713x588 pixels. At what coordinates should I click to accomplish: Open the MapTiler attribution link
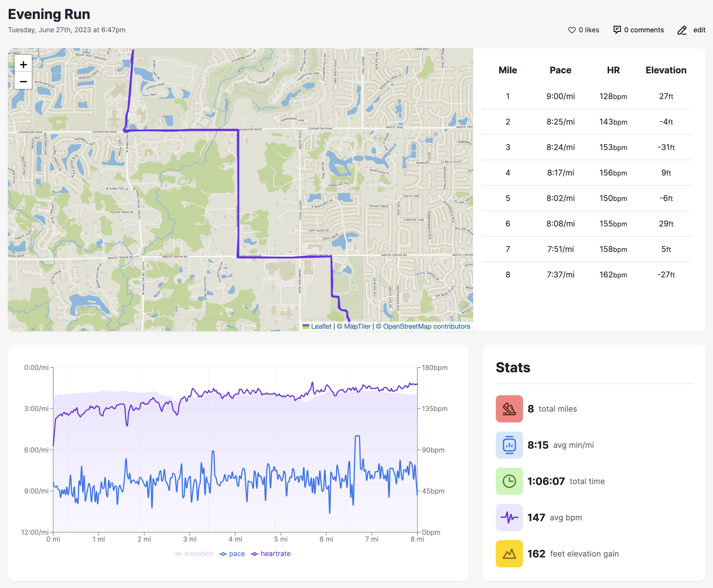click(357, 326)
